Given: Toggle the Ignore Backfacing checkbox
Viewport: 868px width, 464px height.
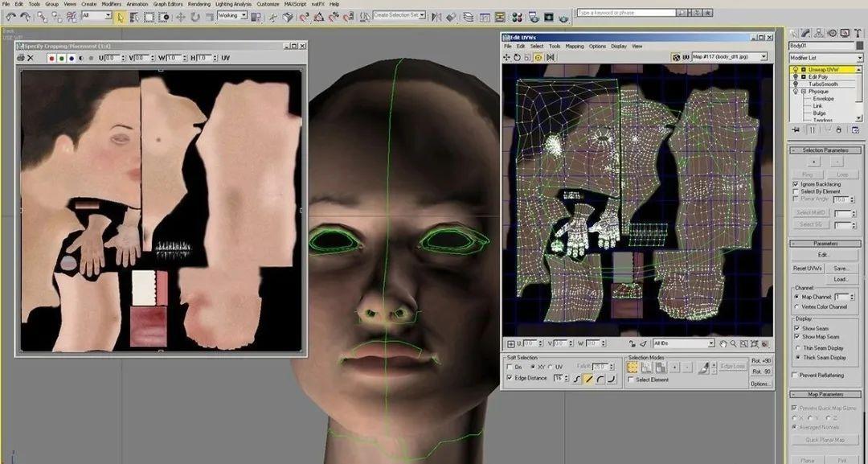Looking at the screenshot, I should (796, 184).
